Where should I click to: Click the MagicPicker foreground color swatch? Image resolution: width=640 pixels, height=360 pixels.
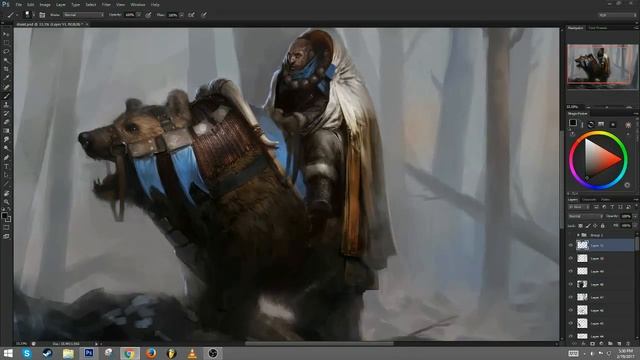[573, 122]
